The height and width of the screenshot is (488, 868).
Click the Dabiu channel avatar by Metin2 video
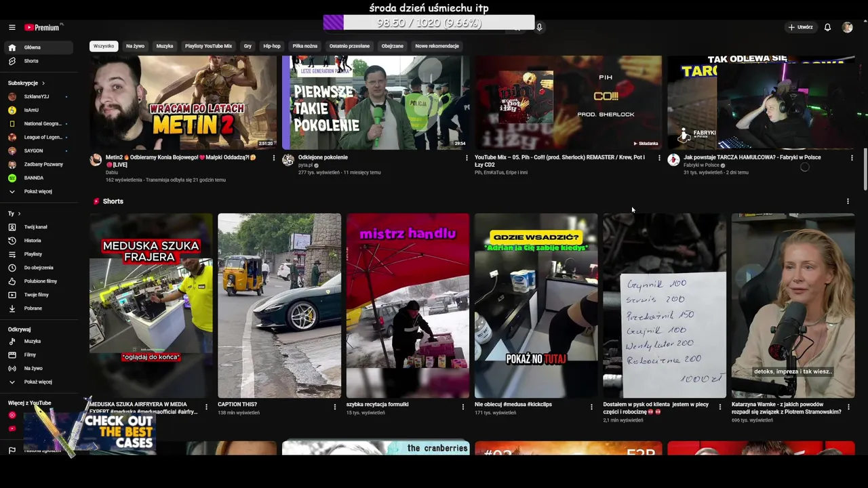(x=96, y=160)
